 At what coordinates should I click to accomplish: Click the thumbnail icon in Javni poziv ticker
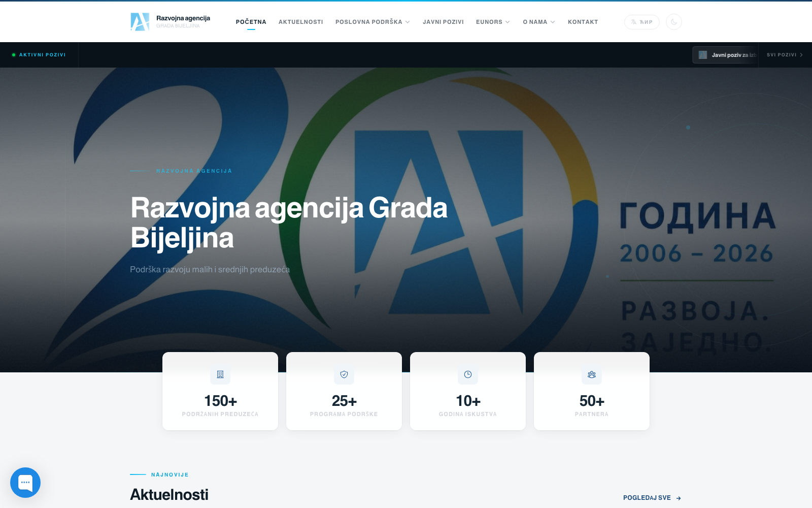coord(703,55)
